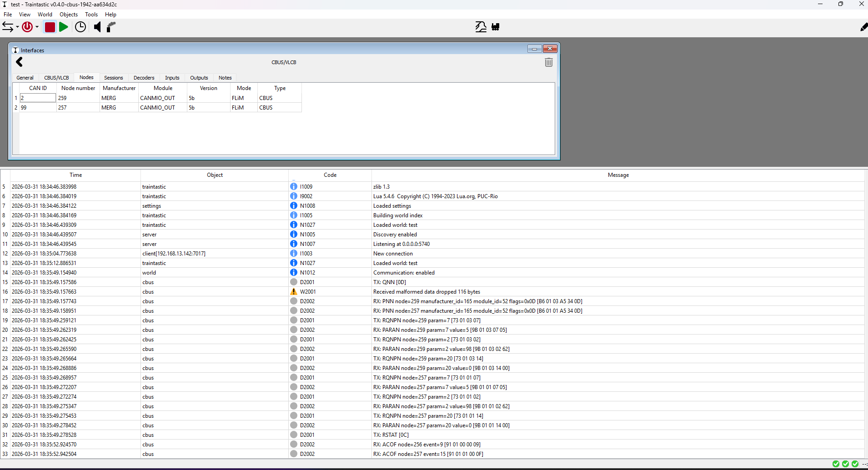Viewport: 868px width, 470px height.
Task: Open the World menu
Action: pos(45,15)
